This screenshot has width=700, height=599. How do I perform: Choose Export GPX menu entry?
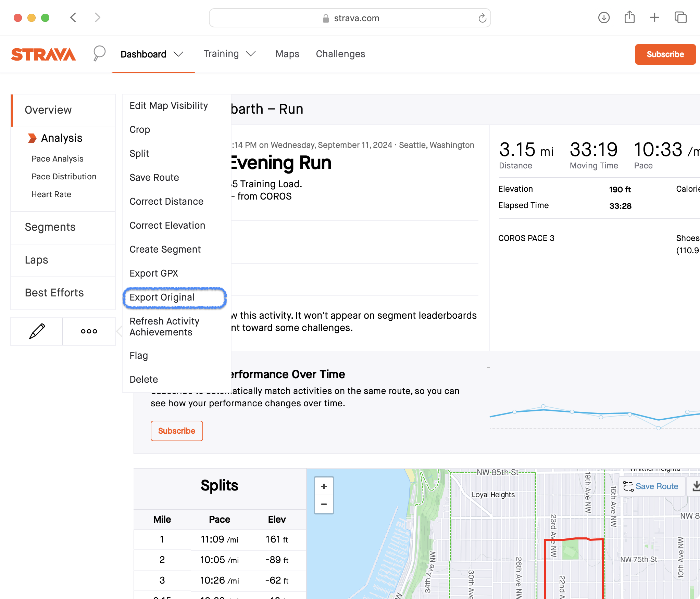point(154,273)
